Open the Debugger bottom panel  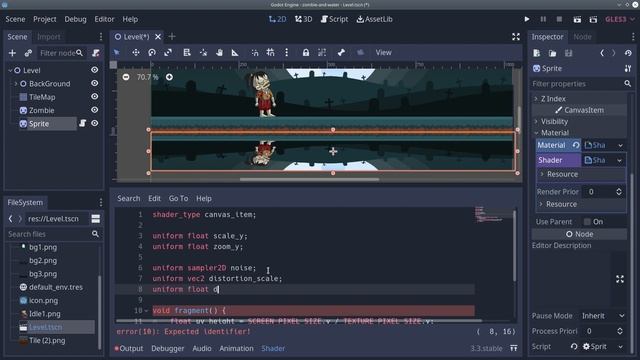coord(168,349)
